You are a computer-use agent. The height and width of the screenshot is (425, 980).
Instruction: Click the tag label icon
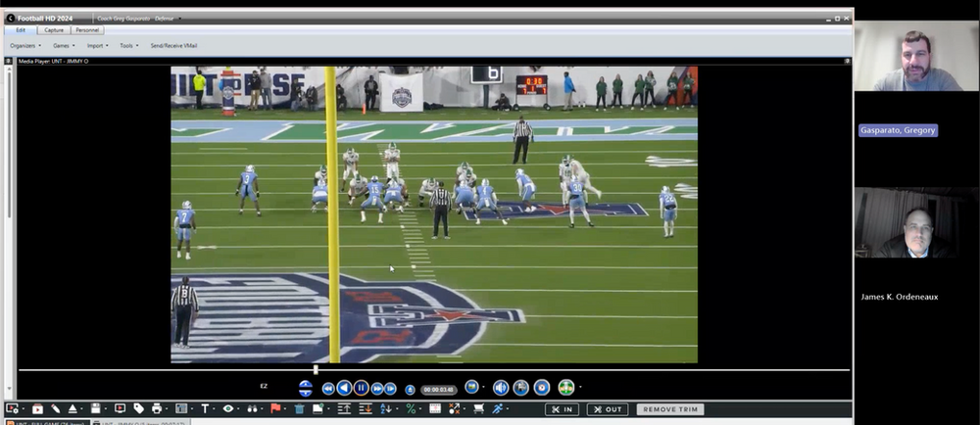pos(139,408)
